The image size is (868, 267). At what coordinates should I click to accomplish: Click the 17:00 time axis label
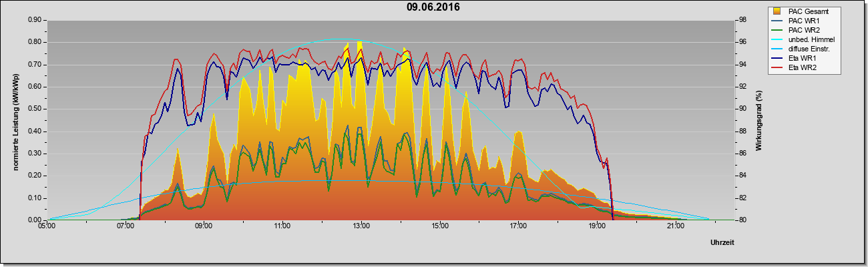[519, 227]
